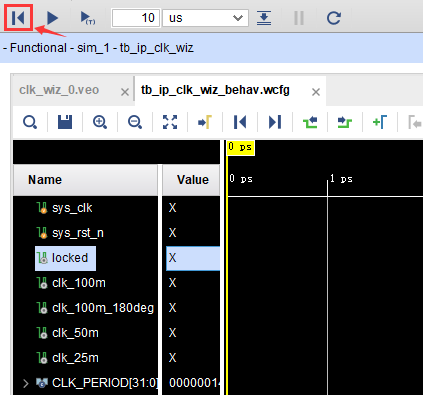Click the Break pause simulation icon

point(299,18)
